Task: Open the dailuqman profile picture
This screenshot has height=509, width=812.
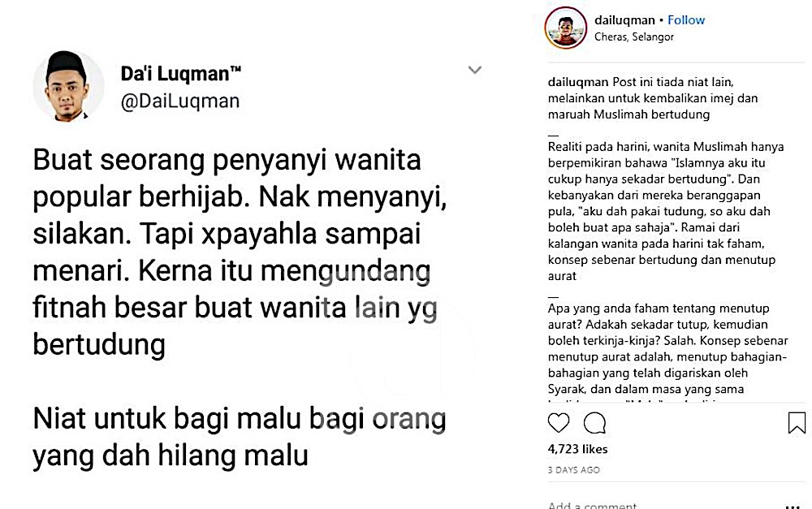Action: click(565, 28)
